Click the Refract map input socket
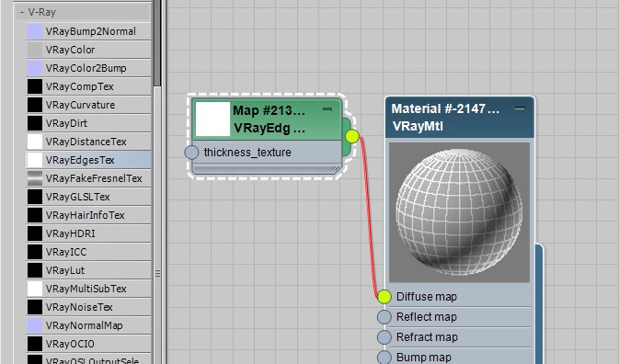The height and width of the screenshot is (364, 619). tap(384, 337)
